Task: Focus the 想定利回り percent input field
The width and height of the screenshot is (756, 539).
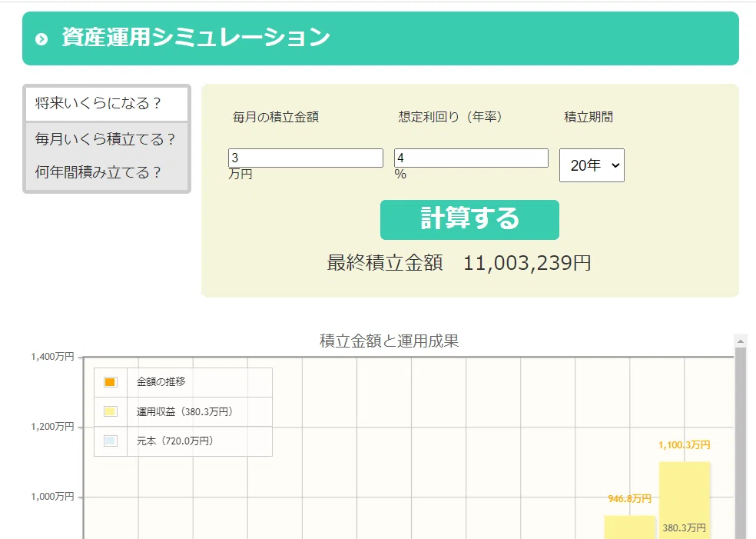Action: tap(471, 158)
